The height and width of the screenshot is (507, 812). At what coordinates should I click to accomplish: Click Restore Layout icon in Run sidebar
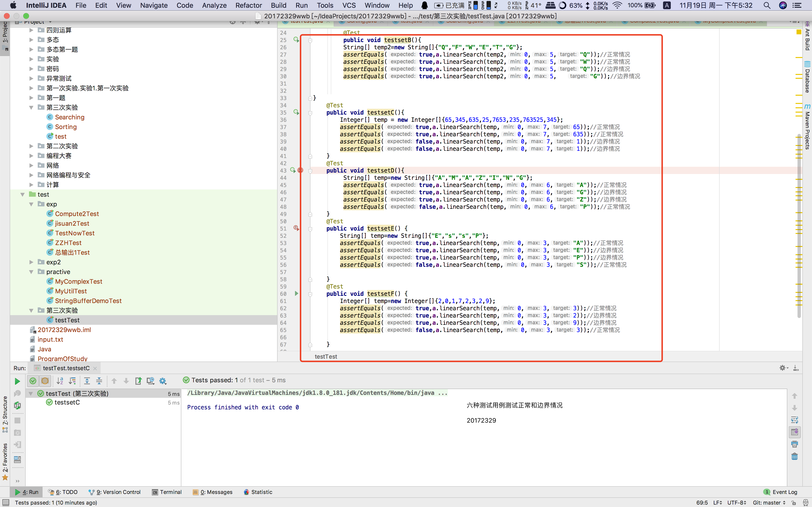click(x=17, y=459)
